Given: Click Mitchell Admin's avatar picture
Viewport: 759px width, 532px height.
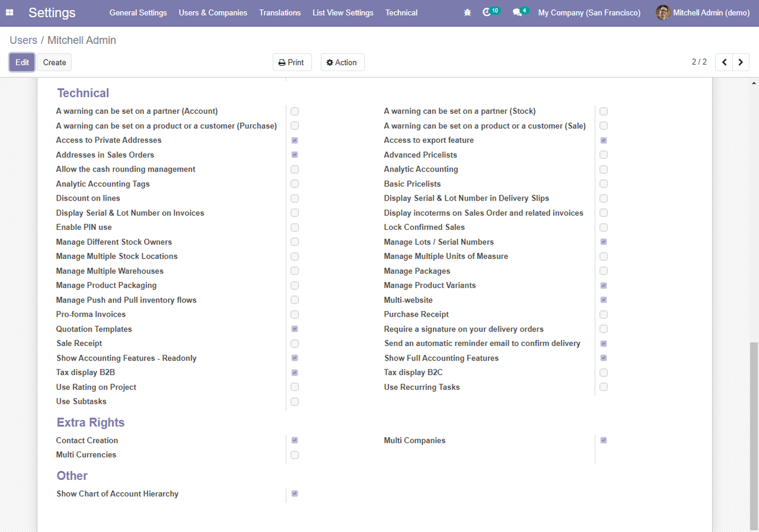Looking at the screenshot, I should tap(663, 12).
